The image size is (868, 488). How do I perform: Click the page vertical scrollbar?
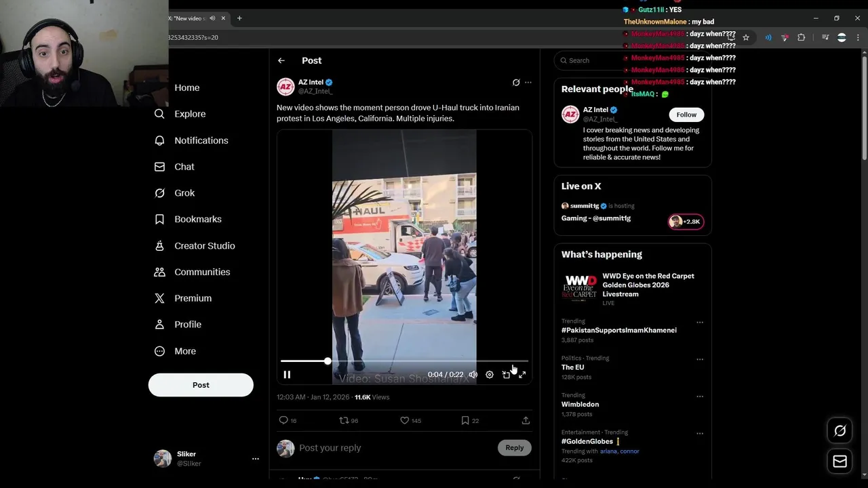(x=864, y=108)
